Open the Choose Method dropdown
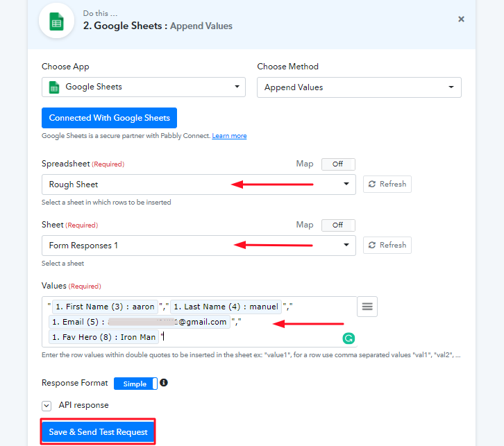The image size is (504, 446). coord(359,87)
